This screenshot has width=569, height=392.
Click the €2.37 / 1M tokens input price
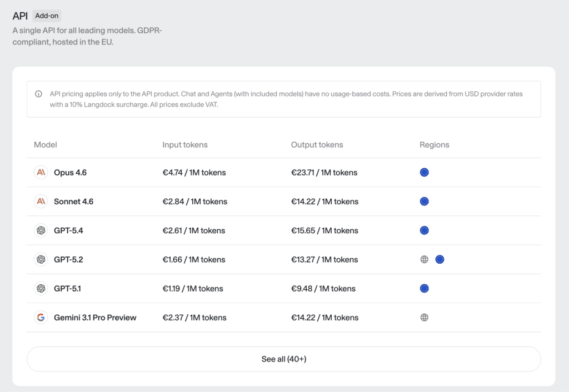(194, 318)
